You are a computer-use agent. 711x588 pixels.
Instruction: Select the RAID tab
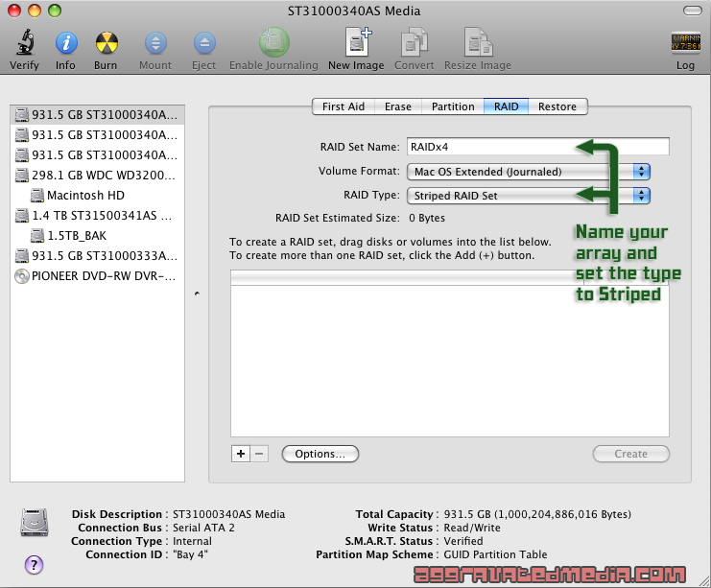pyautogui.click(x=506, y=106)
